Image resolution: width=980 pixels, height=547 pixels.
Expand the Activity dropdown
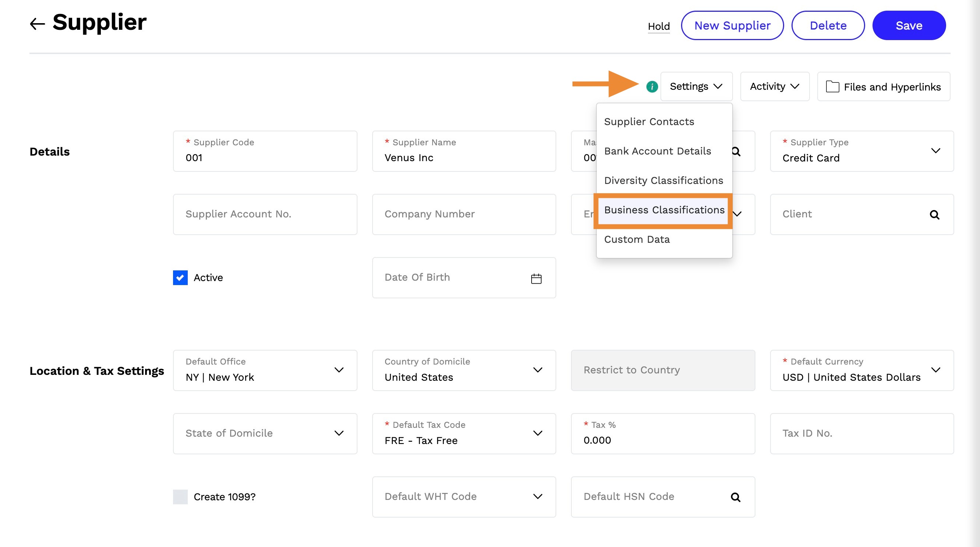[x=775, y=87]
